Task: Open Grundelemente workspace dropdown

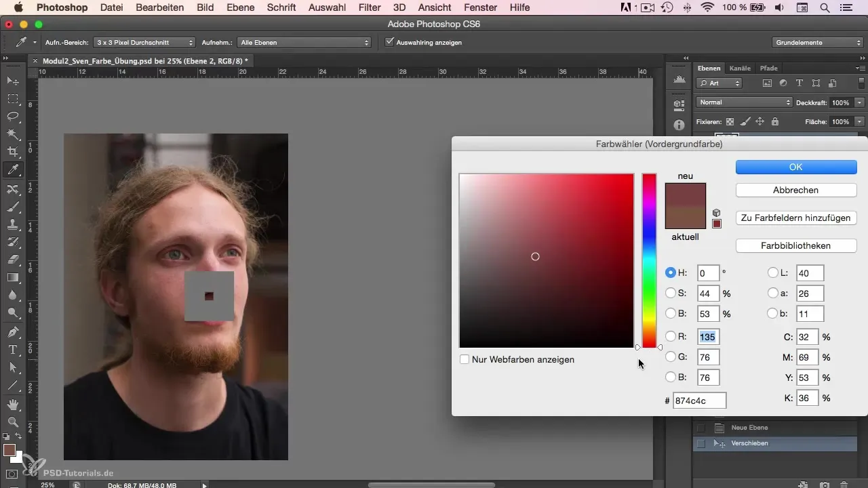Action: pos(818,42)
